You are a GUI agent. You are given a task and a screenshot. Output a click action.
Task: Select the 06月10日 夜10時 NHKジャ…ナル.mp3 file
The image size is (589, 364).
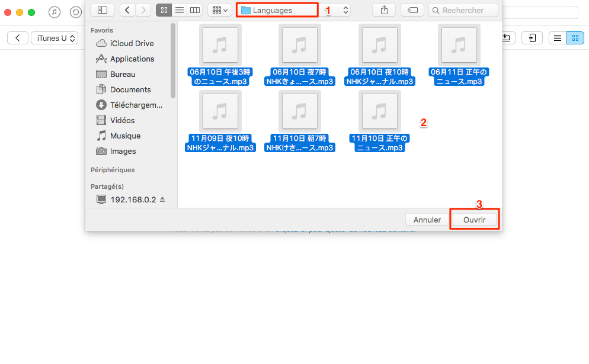[379, 55]
